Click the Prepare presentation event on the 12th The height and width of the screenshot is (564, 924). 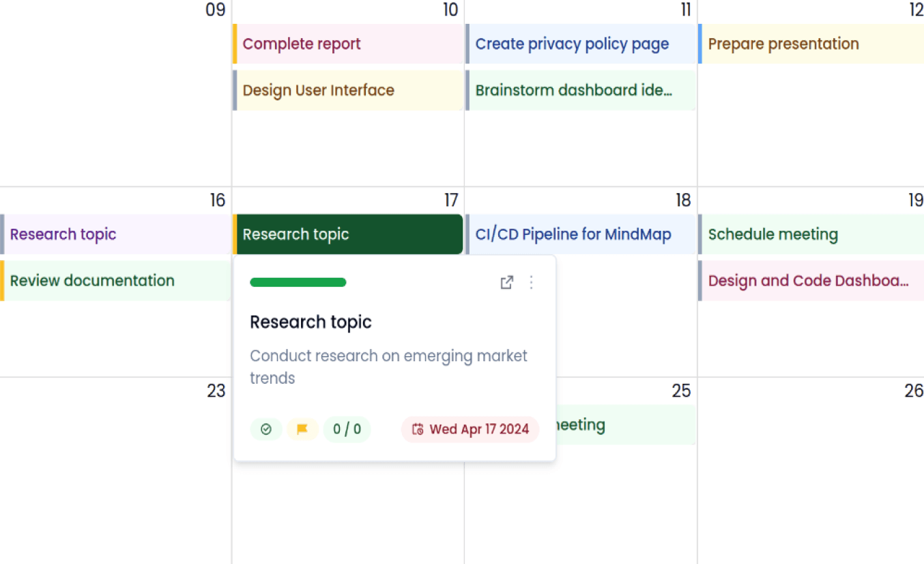point(783,44)
